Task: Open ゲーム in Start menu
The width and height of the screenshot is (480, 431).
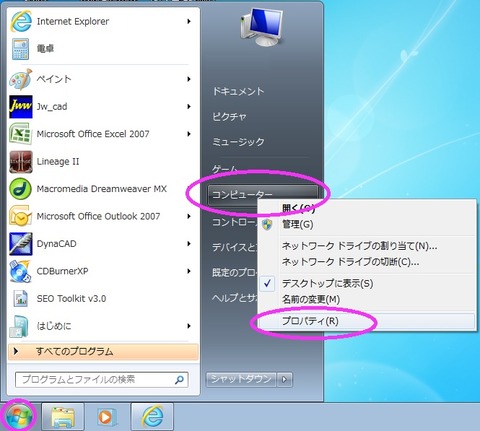Action: [x=225, y=169]
